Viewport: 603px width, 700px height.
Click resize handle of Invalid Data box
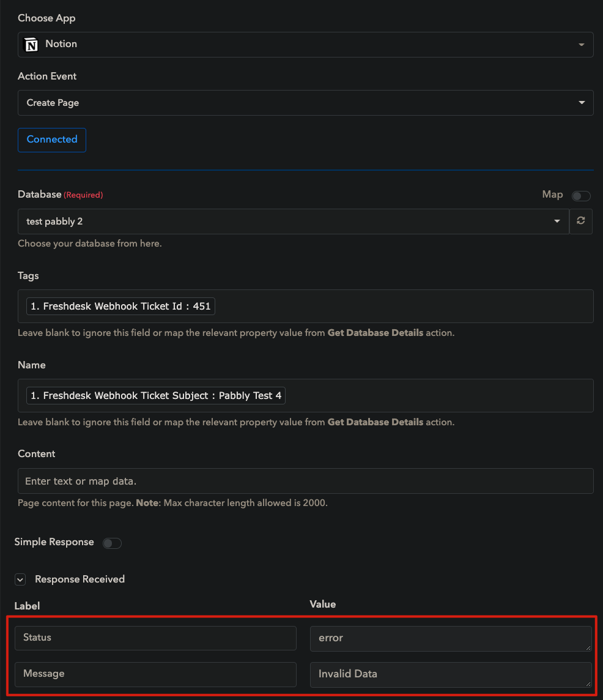coord(588,683)
